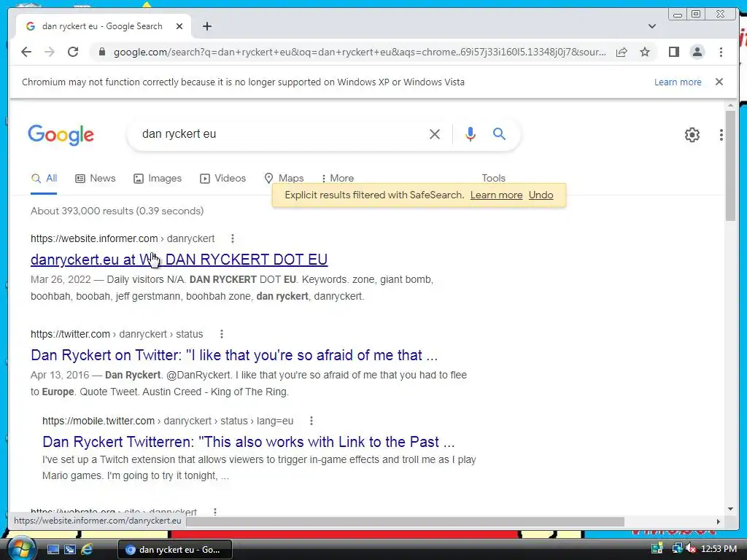This screenshot has height=560, width=747.
Task: View site info padlock icon
Action: [101, 52]
